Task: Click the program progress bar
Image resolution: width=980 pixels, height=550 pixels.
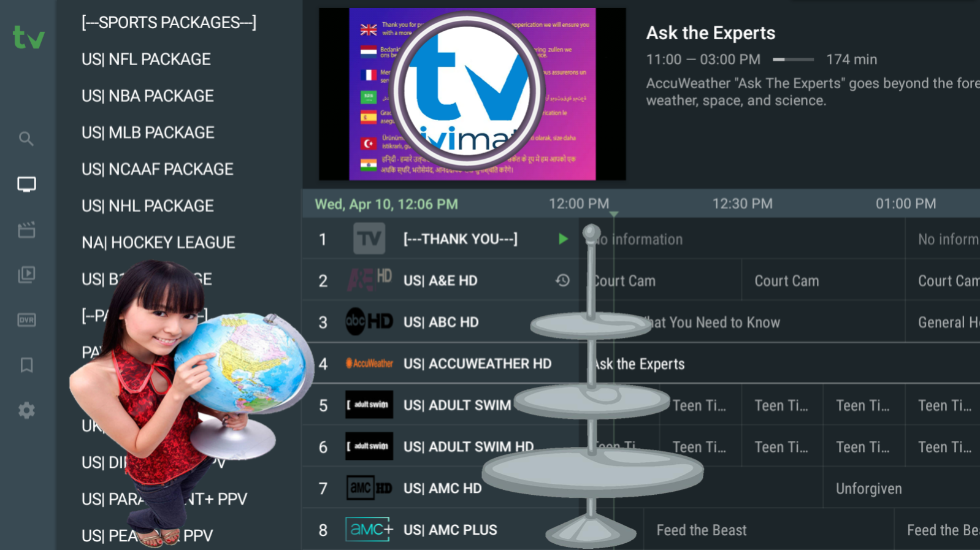Action: (x=793, y=59)
